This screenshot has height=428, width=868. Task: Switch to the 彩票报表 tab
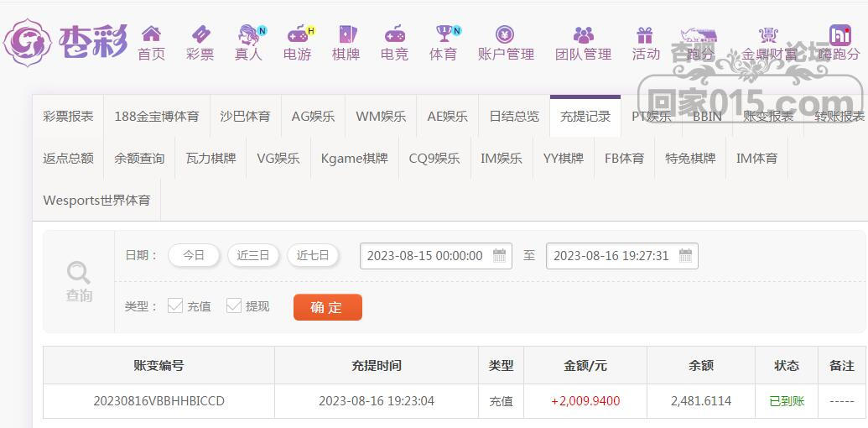[69, 117]
